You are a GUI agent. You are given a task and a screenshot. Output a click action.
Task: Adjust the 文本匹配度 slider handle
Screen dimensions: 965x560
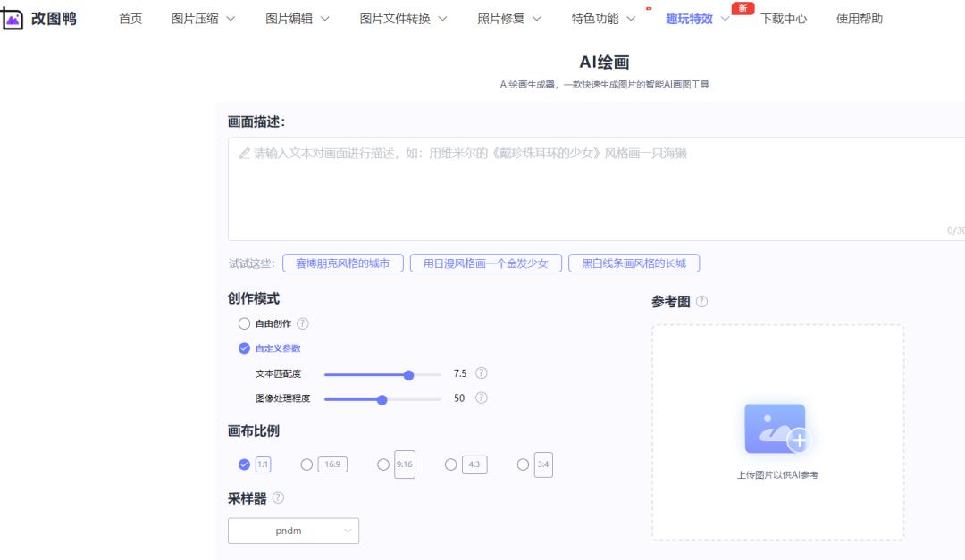(x=408, y=374)
